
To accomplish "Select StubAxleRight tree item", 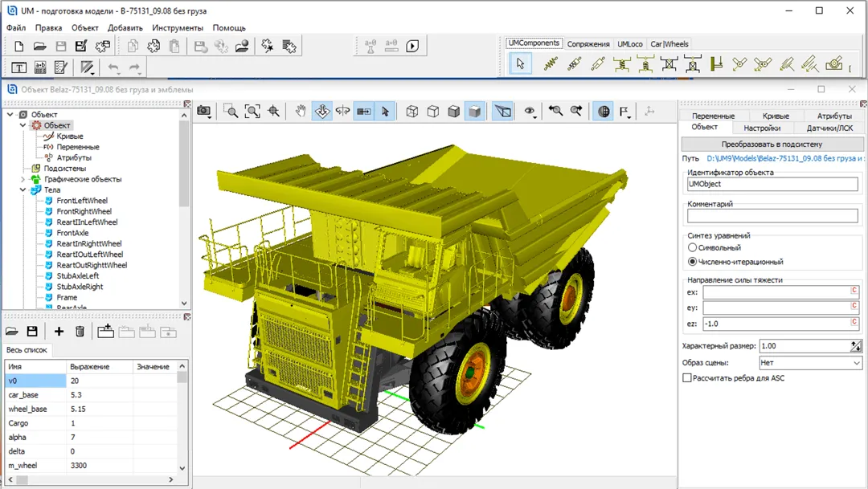I will (x=80, y=287).
